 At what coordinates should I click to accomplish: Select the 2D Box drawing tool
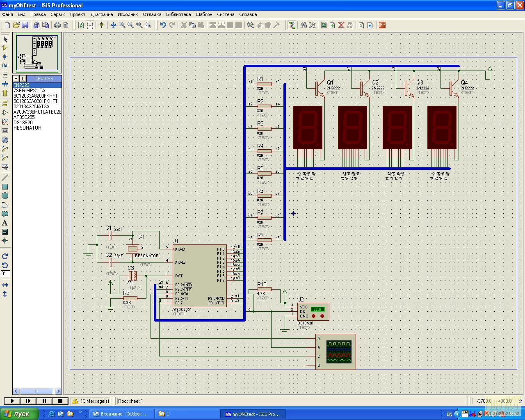[x=5, y=187]
